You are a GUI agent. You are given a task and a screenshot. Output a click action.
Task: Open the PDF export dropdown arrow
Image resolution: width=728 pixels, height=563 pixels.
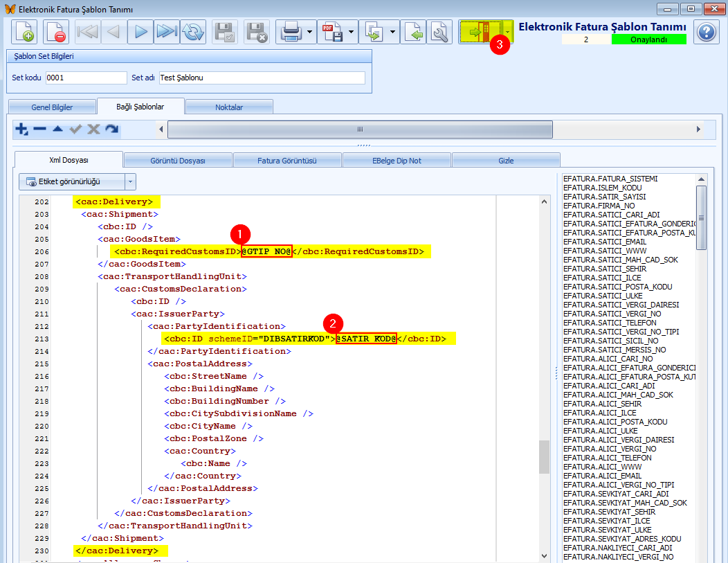pyautogui.click(x=352, y=32)
